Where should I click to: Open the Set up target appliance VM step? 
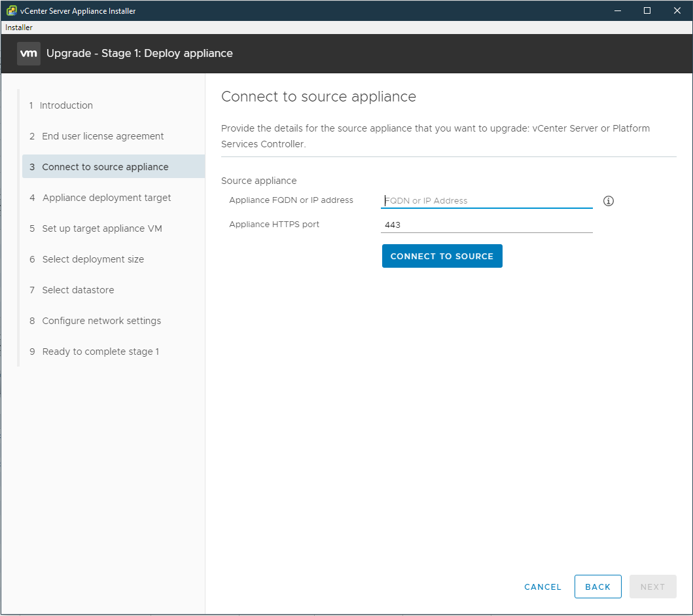(100, 228)
